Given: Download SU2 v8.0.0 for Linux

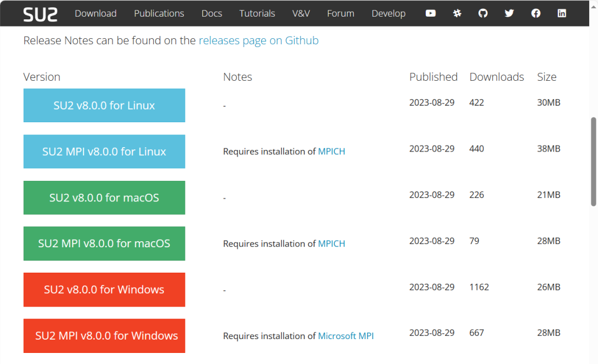Looking at the screenshot, I should [x=104, y=106].
